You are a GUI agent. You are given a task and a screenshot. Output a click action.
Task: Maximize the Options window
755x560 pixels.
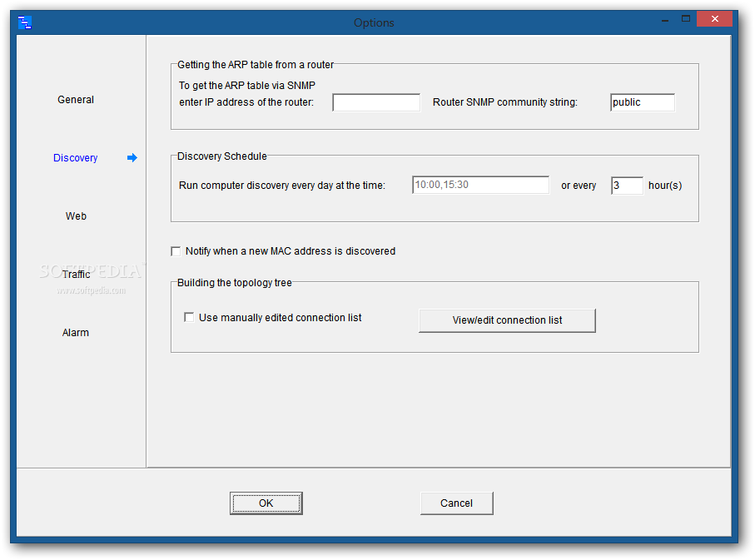686,19
